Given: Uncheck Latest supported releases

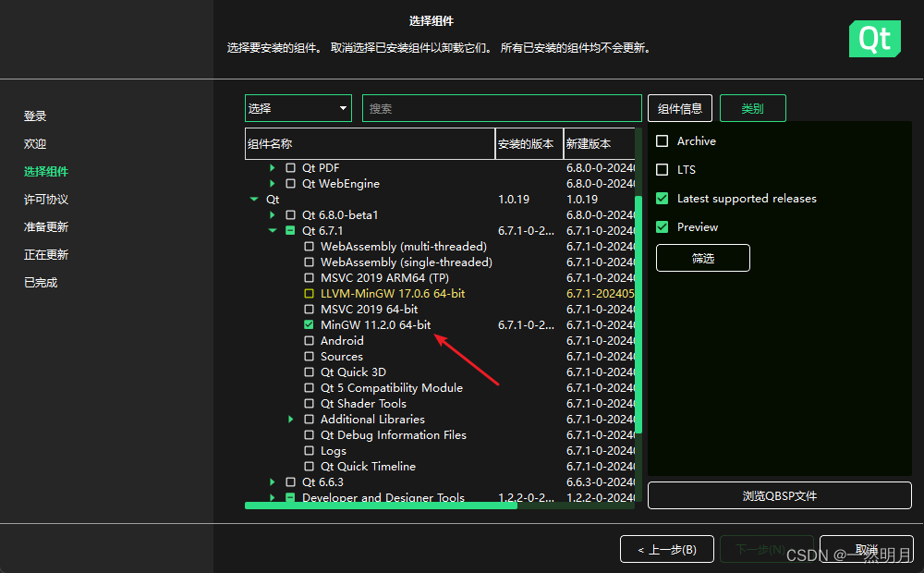Looking at the screenshot, I should pyautogui.click(x=663, y=199).
